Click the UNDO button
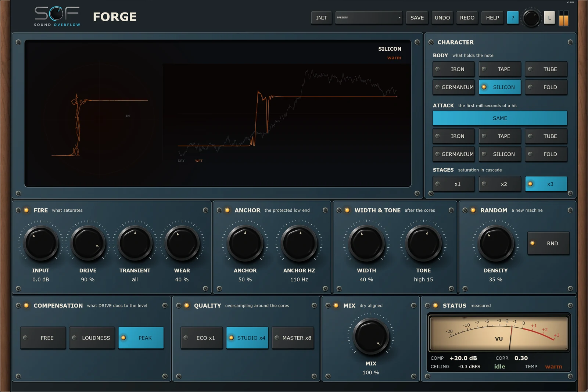This screenshot has height=392, width=588. [442, 18]
